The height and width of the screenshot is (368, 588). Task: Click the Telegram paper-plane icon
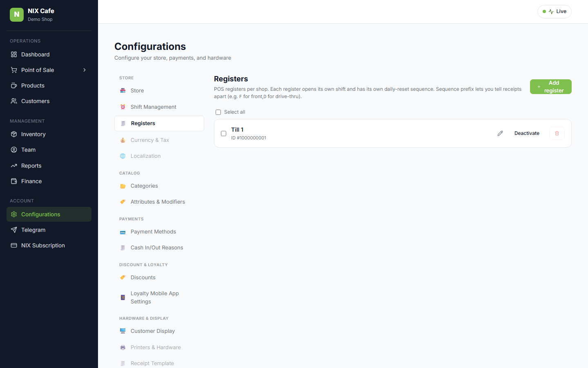click(14, 230)
